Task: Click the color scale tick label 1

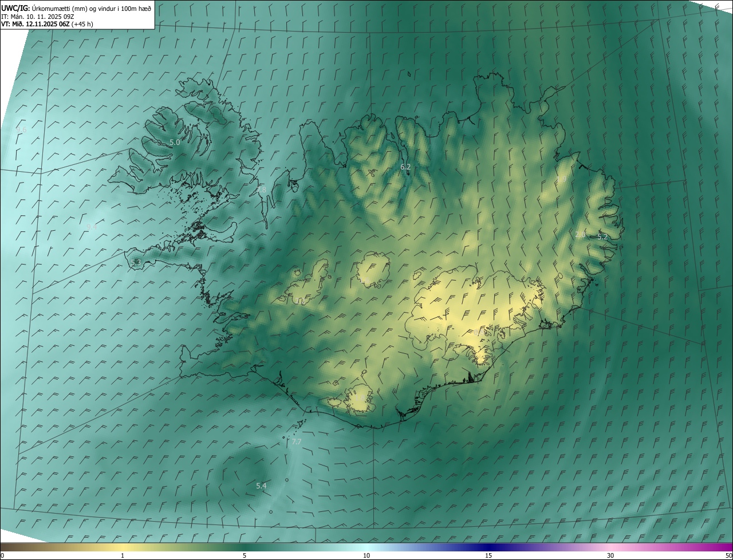Action: pyautogui.click(x=123, y=555)
